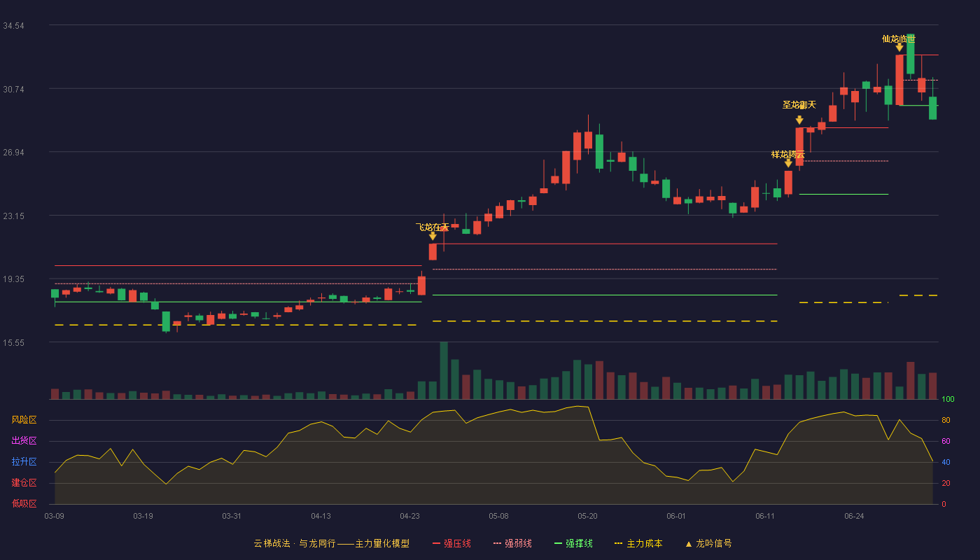Click the 05-08 date axis label

pos(498,516)
